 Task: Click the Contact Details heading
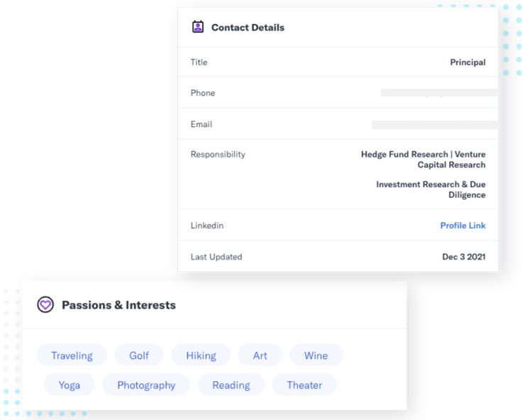pos(248,28)
